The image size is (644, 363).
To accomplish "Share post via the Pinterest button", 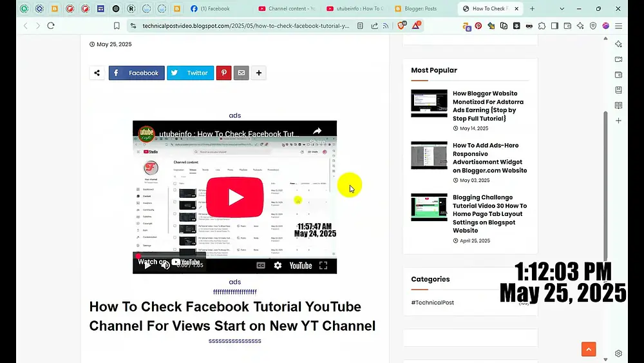I will coord(224,73).
